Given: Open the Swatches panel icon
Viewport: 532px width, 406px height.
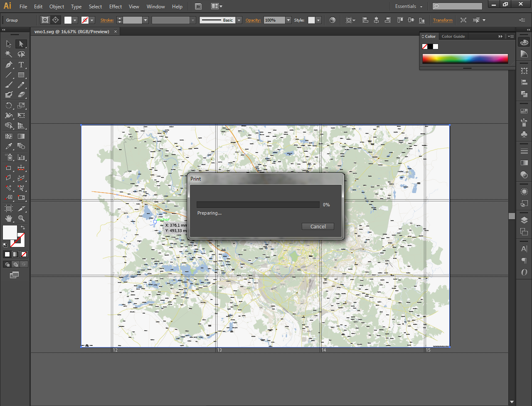Looking at the screenshot, I should pyautogui.click(x=524, y=111).
